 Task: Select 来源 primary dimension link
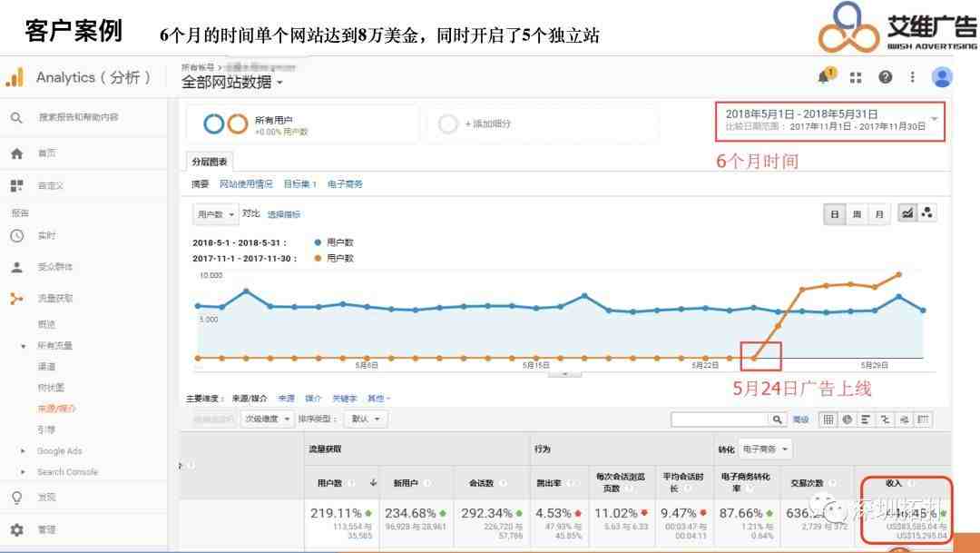point(286,399)
